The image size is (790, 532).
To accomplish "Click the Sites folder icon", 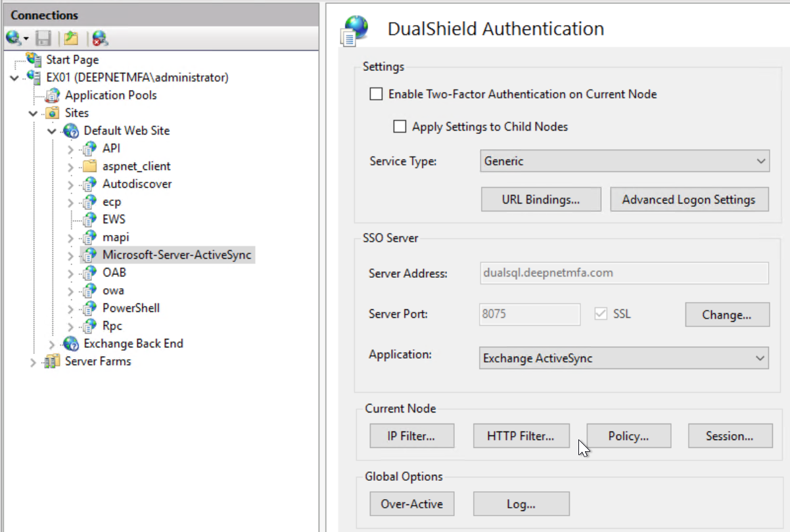I will click(x=53, y=113).
